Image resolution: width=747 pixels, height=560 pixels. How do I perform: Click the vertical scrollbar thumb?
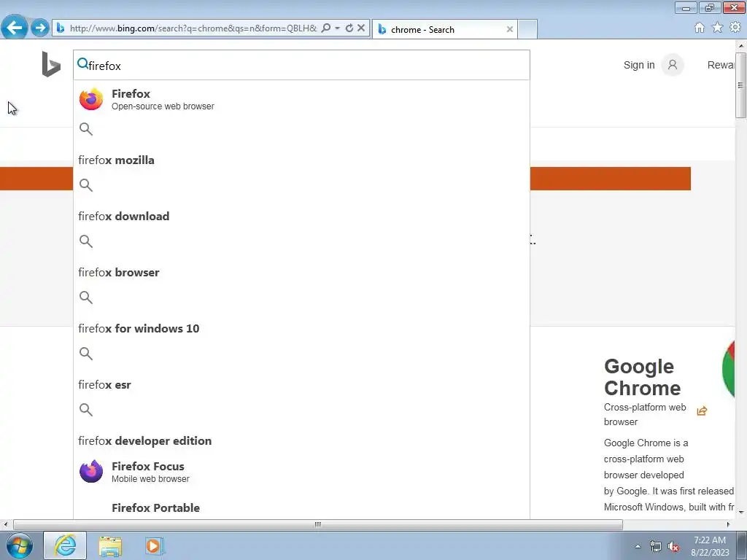tap(740, 85)
